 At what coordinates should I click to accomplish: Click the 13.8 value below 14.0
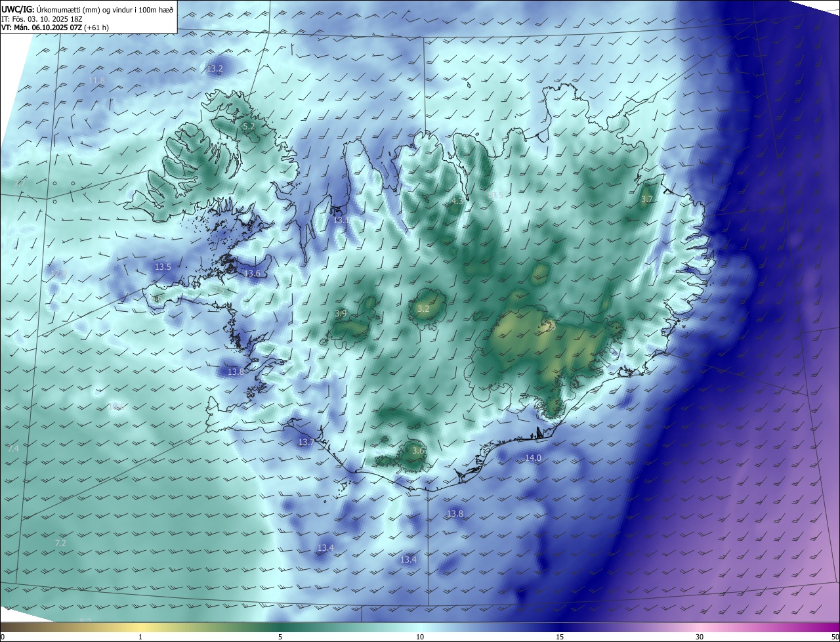[x=455, y=513]
